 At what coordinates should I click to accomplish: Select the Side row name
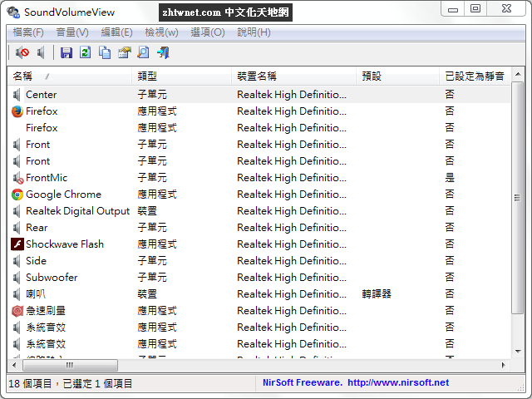tap(36, 261)
